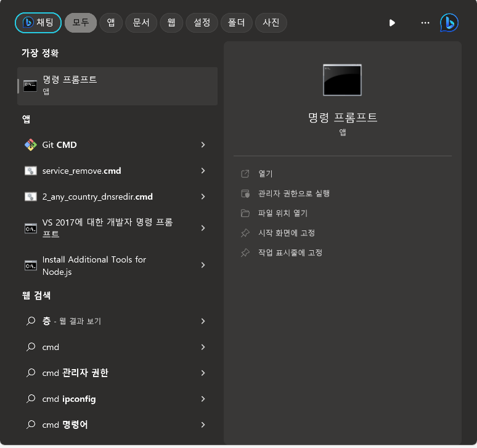Expand the Install Additional Tools for Node.js chevron
Image resolution: width=477 pixels, height=448 pixels.
pos(203,265)
